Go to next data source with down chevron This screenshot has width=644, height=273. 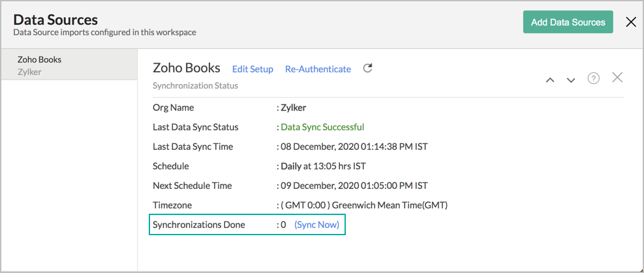pos(571,79)
